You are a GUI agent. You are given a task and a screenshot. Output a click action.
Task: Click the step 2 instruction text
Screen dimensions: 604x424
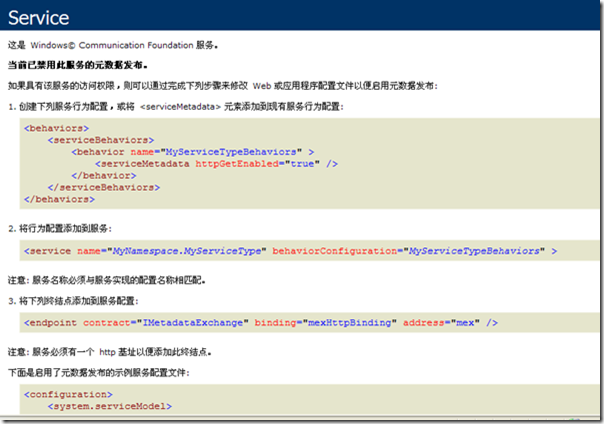64,228
